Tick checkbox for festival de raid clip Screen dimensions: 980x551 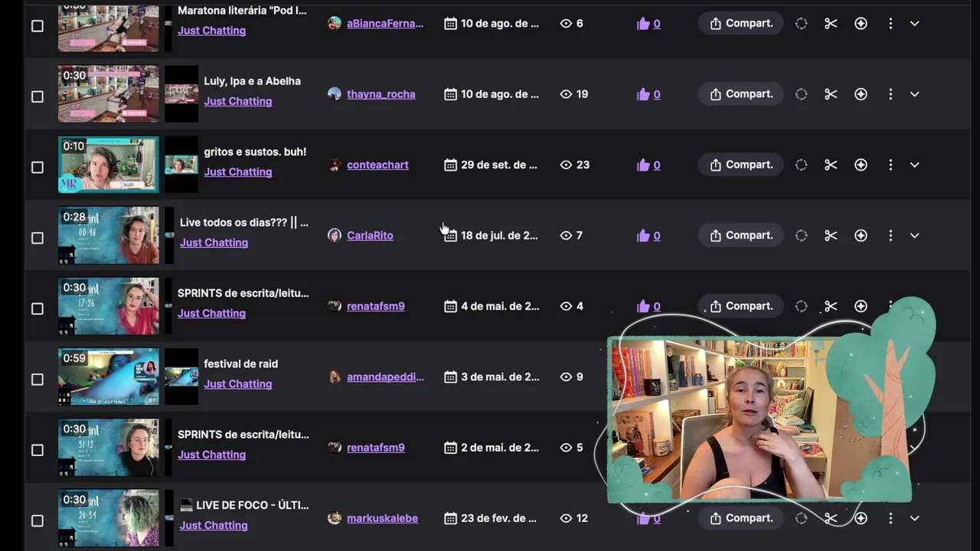pyautogui.click(x=38, y=380)
